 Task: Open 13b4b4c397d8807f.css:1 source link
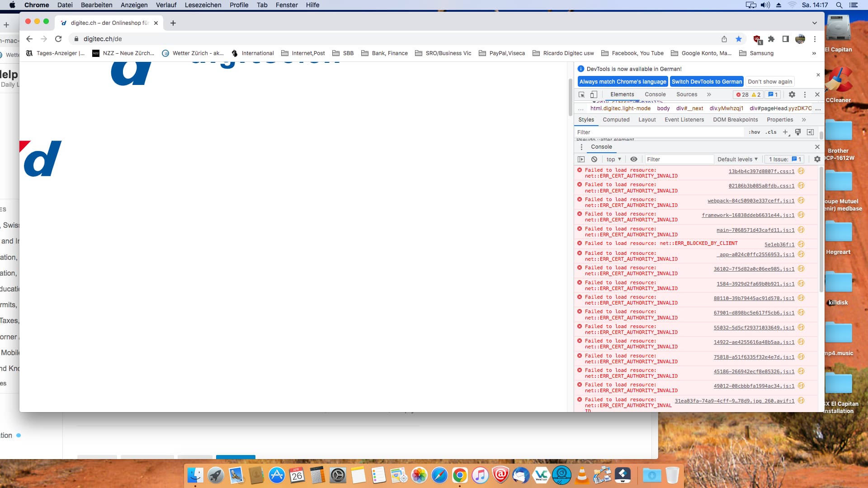761,172
